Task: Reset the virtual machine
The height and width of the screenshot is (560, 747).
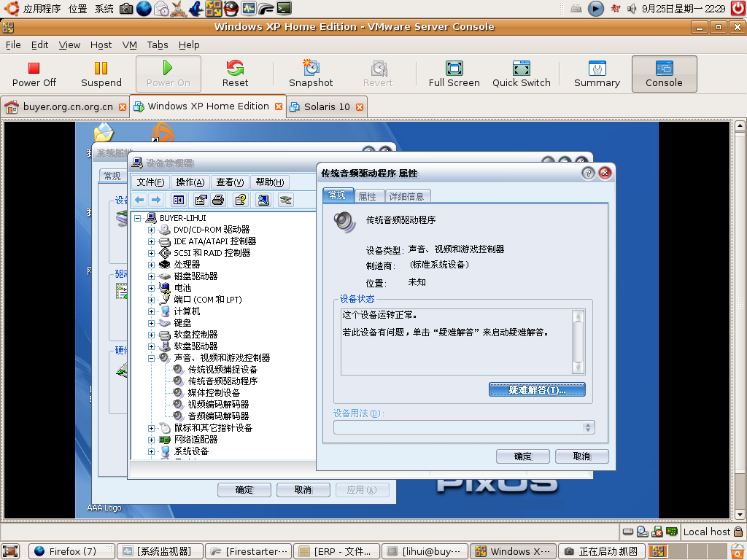Action: [x=235, y=74]
